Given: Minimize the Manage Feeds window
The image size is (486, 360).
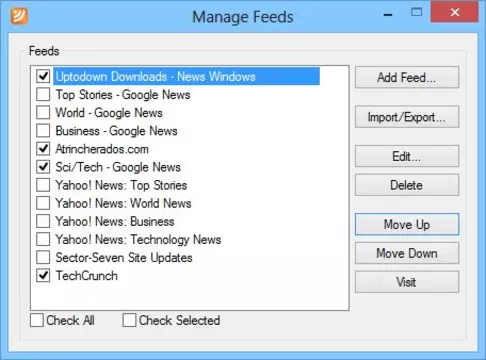Looking at the screenshot, I should tap(388, 14).
